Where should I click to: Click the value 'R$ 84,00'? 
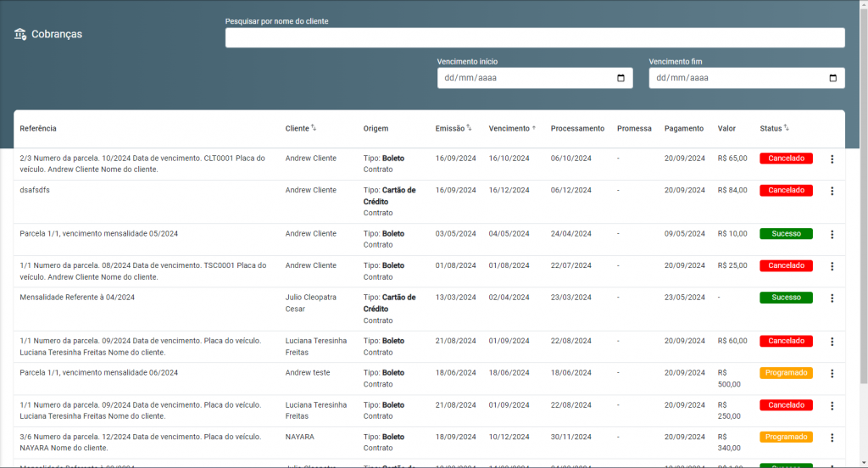coord(732,190)
